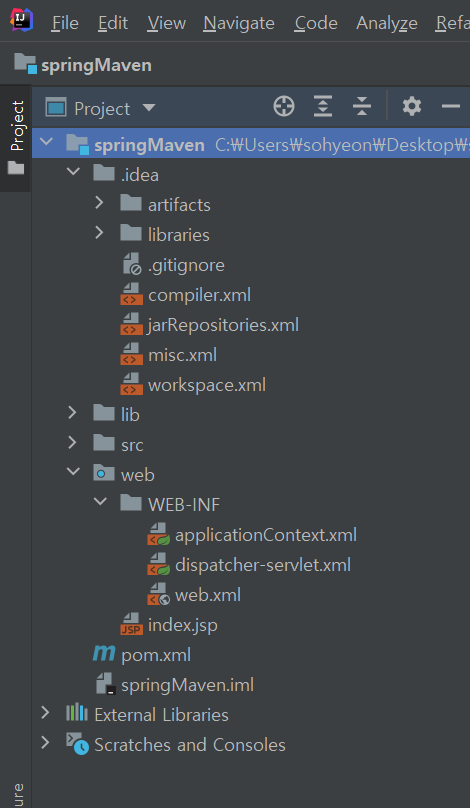Select applicationContext.xml file
Viewport: 470px width, 808px height.
pyautogui.click(x=266, y=535)
